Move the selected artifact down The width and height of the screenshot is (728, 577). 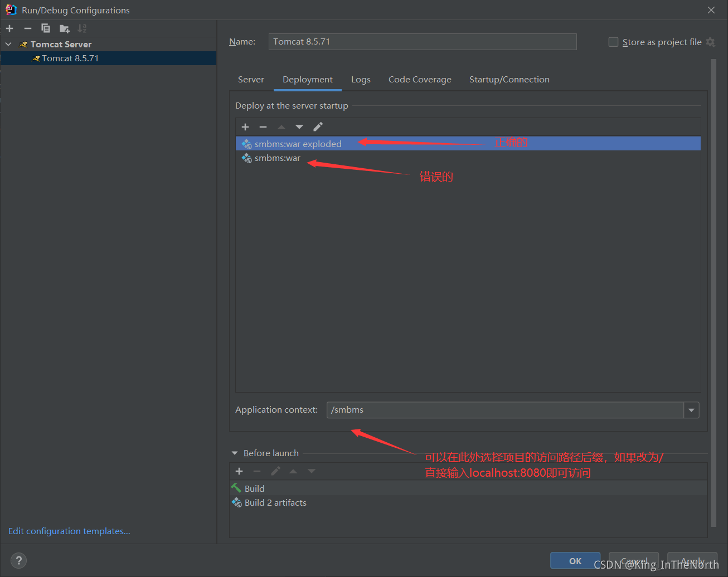pyautogui.click(x=299, y=127)
